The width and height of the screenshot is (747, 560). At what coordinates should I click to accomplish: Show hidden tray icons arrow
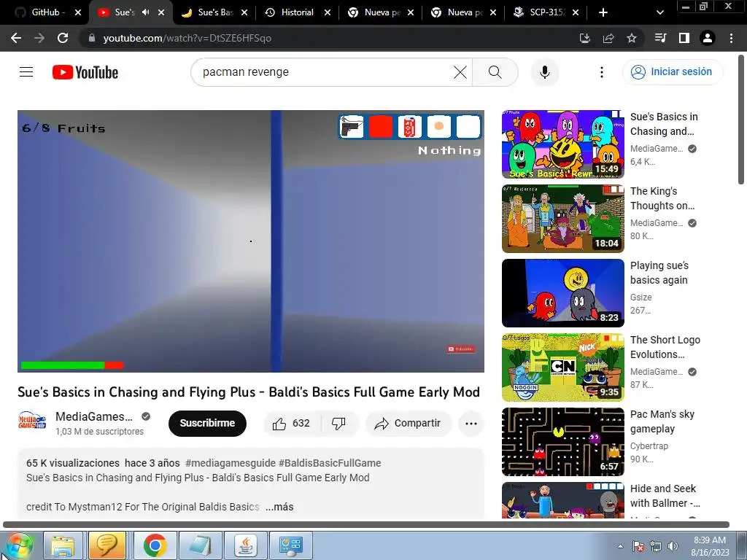tap(620, 546)
